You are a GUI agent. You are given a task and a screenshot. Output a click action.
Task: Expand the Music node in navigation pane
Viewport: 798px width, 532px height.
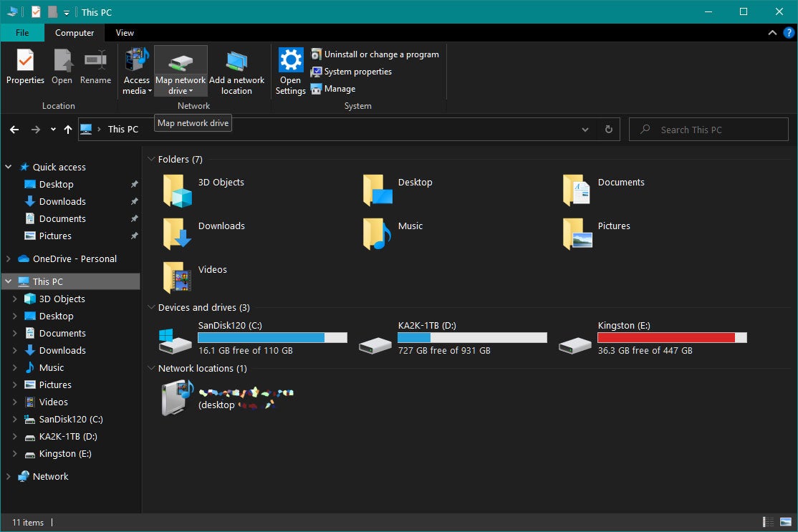click(x=15, y=368)
